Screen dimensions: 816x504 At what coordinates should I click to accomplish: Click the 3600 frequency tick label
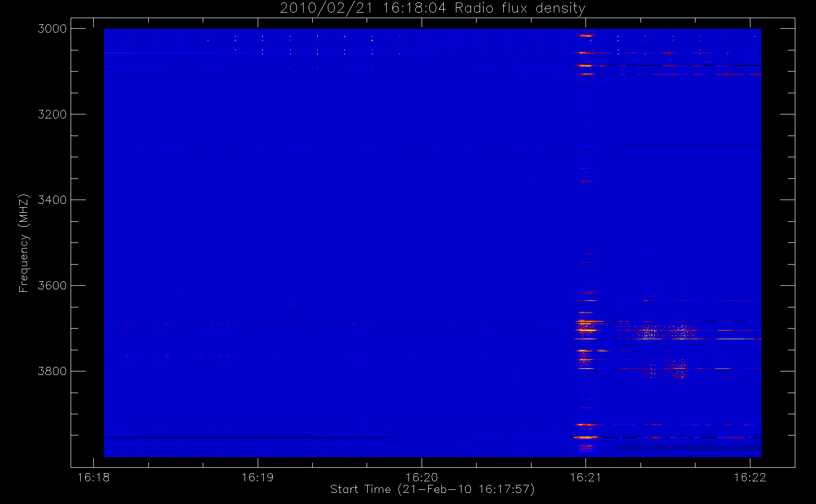point(52,286)
